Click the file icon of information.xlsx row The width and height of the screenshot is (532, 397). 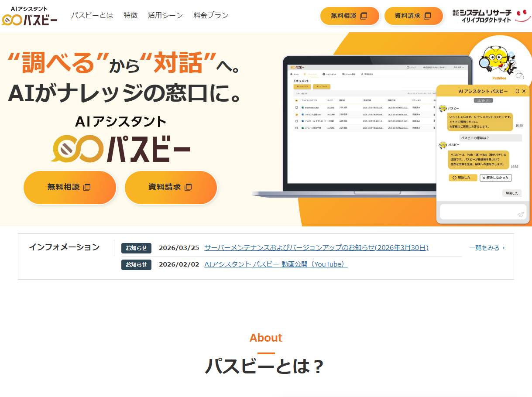[302, 107]
